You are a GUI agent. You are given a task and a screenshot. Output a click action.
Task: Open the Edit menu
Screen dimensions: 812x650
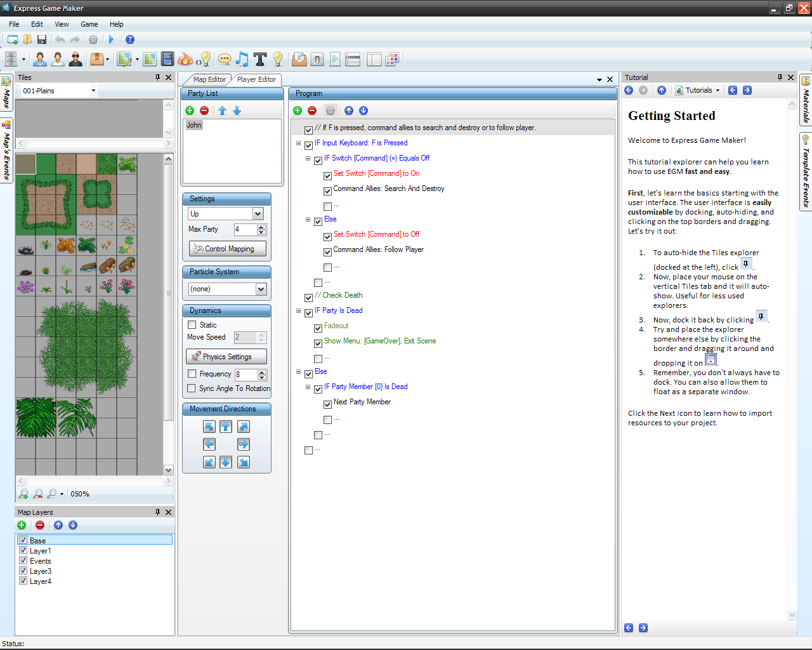point(37,24)
